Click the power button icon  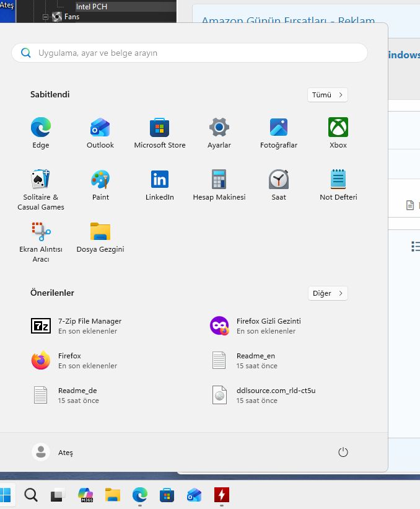(x=343, y=452)
